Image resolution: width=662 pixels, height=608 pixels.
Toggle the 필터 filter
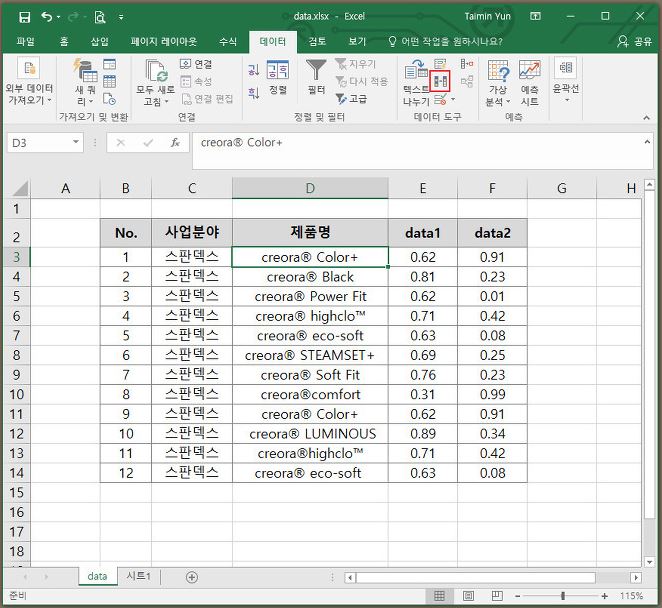tap(316, 77)
